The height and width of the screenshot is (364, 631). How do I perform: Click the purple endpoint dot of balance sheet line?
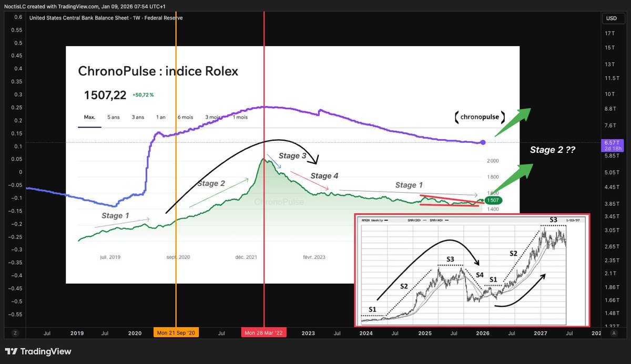tap(483, 142)
